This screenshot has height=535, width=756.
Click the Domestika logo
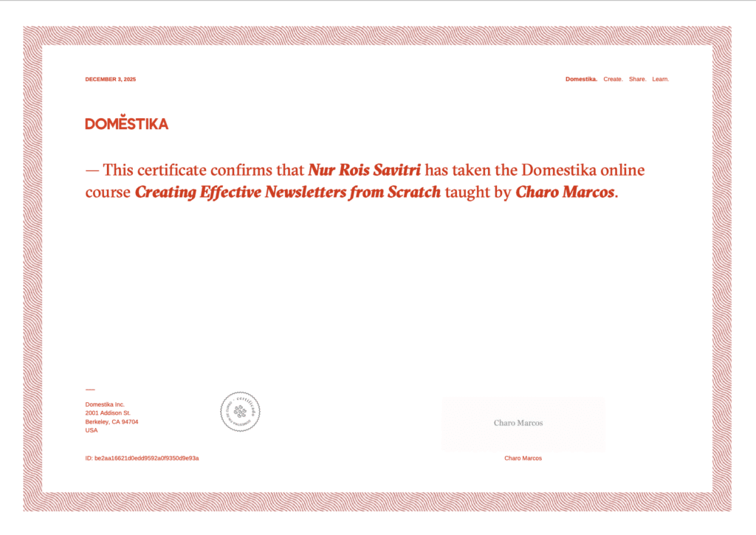(126, 123)
